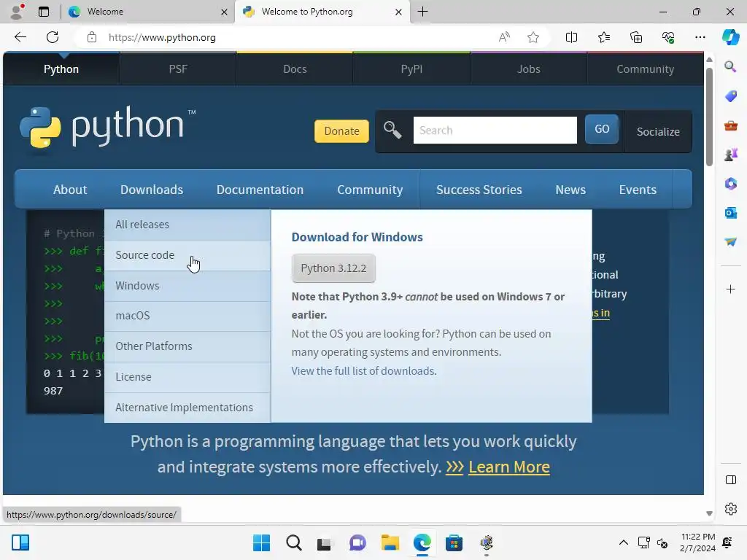Toggle sidebar visibility icon near bottom
The width and height of the screenshot is (747, 560).
click(730, 480)
